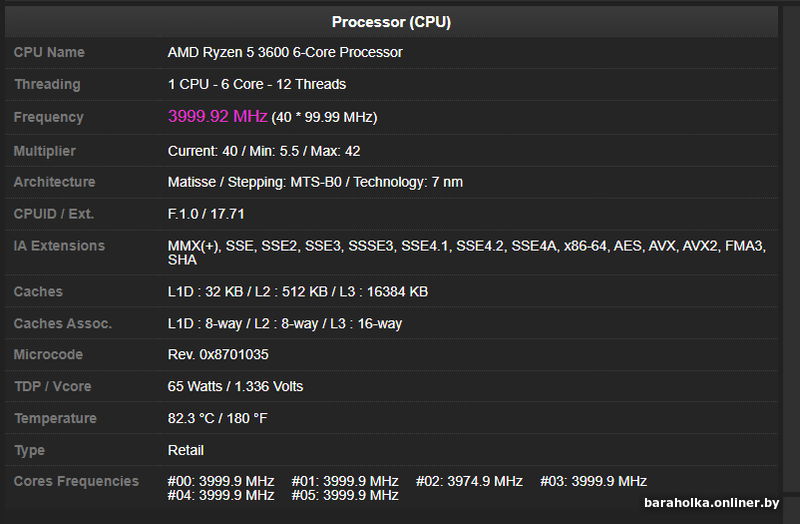Click the IA Extensions label
Viewport: 800px width, 524px height.
(x=59, y=246)
